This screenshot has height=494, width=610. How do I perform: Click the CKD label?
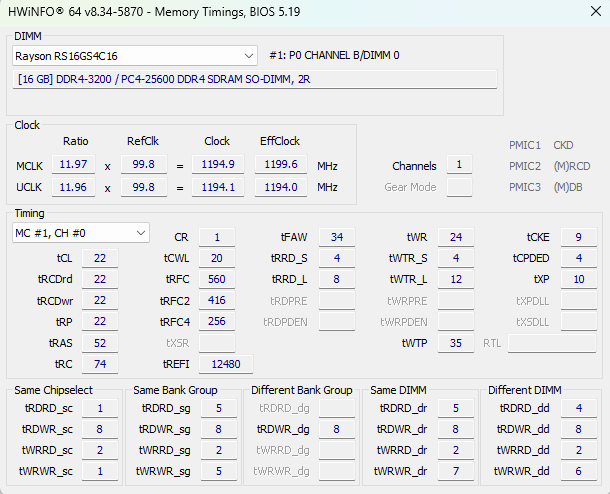click(x=563, y=145)
